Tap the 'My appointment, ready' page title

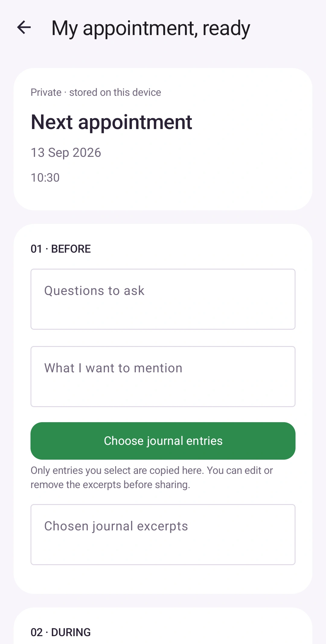pyautogui.click(x=151, y=28)
